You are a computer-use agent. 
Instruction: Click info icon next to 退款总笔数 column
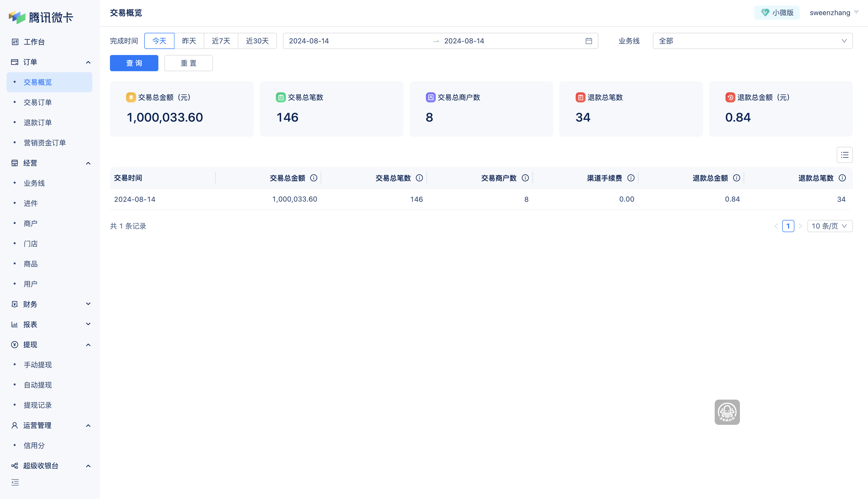[842, 178]
